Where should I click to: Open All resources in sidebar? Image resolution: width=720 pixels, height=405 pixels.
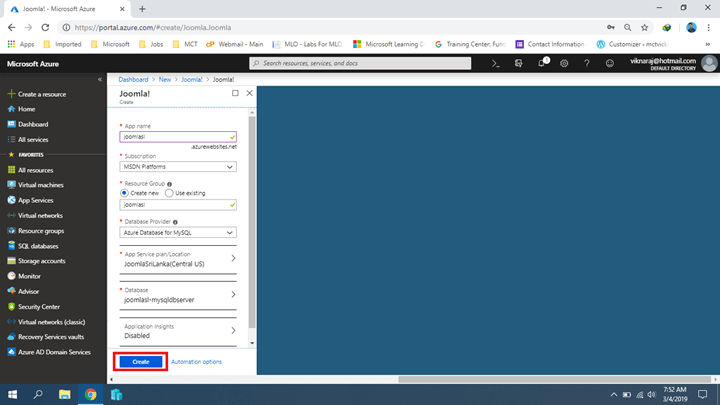(35, 170)
